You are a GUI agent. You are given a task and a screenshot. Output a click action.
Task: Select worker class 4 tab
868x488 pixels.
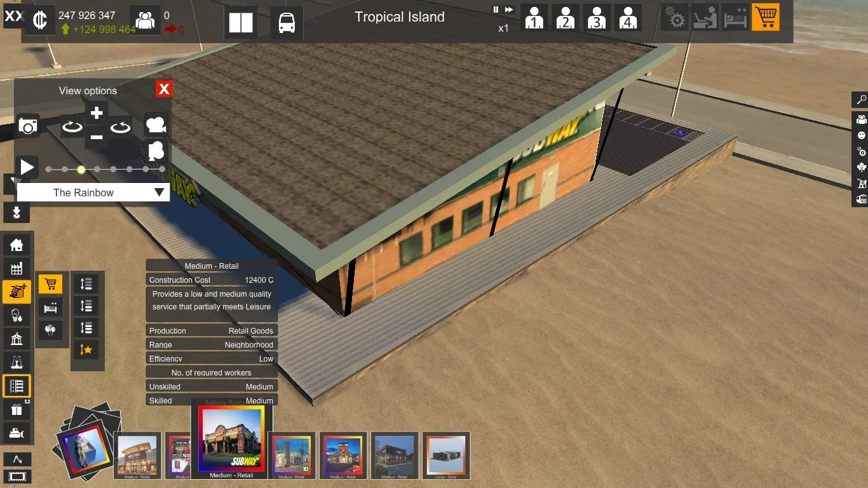pos(628,18)
